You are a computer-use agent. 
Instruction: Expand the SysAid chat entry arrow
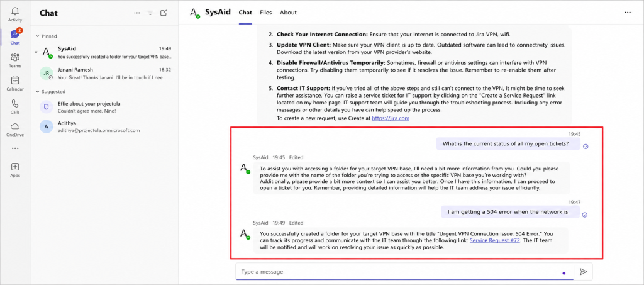tap(36, 52)
